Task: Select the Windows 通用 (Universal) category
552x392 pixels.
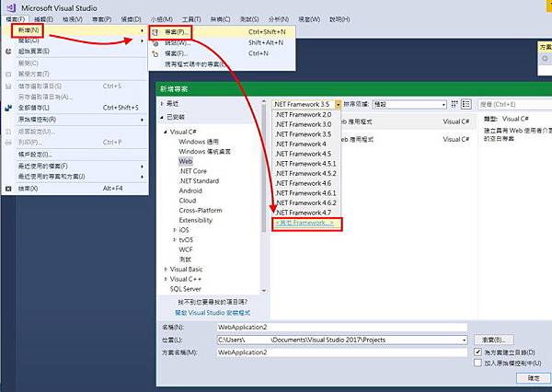Action: coord(199,142)
